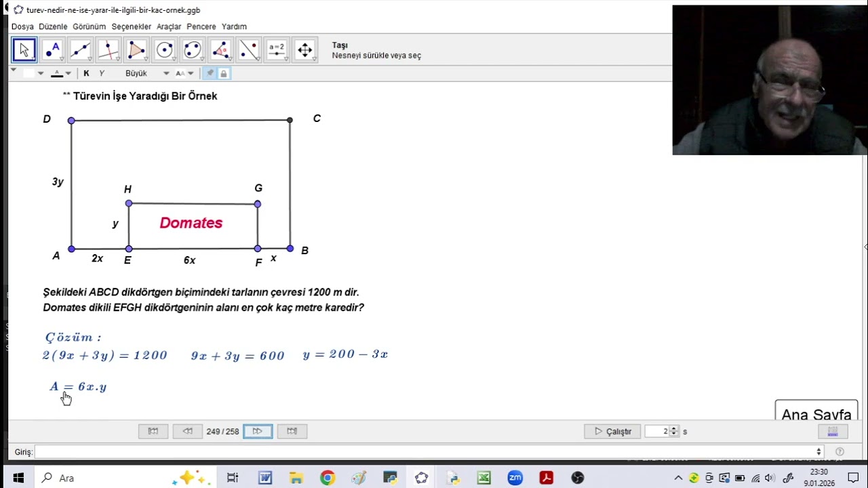Image resolution: width=868 pixels, height=488 pixels.
Task: Select the Line through two points tool
Action: (81, 50)
